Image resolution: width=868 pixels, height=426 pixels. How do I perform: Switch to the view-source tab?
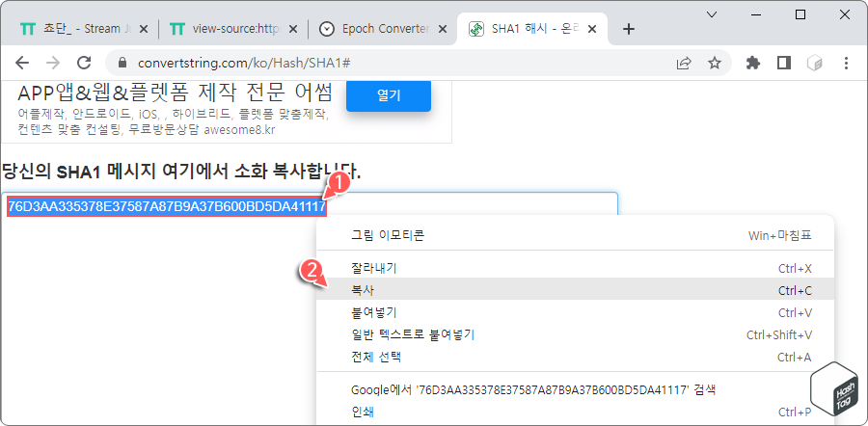(x=233, y=29)
